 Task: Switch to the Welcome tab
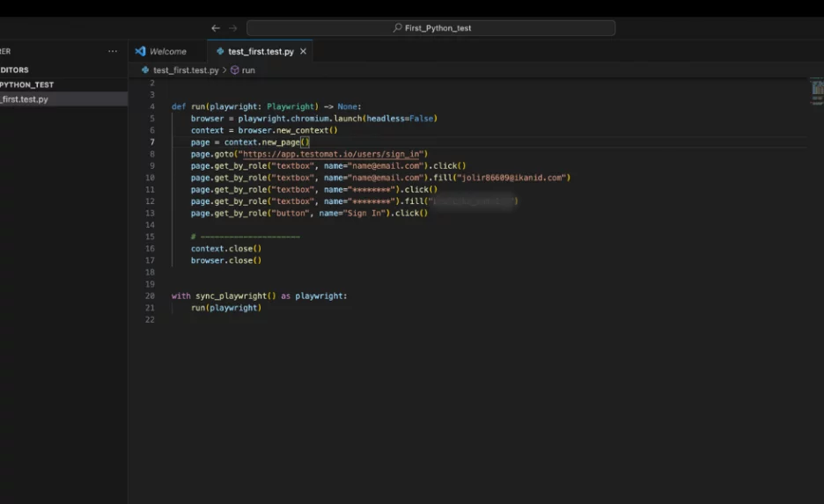pyautogui.click(x=167, y=52)
